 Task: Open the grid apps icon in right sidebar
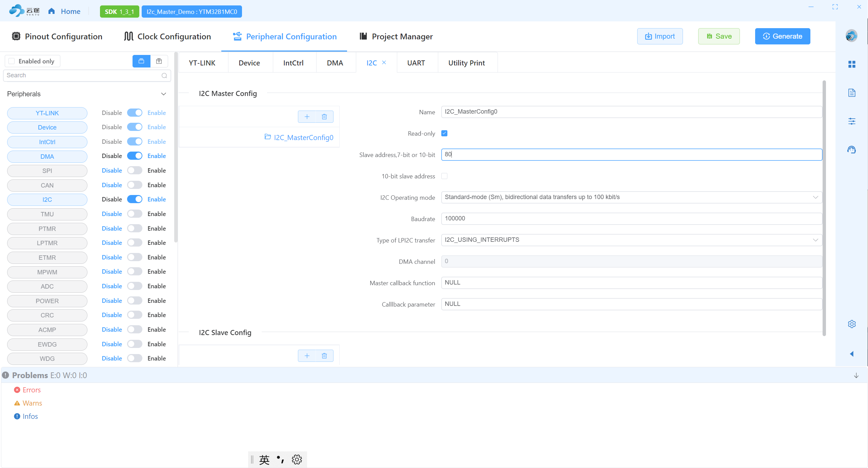851,64
